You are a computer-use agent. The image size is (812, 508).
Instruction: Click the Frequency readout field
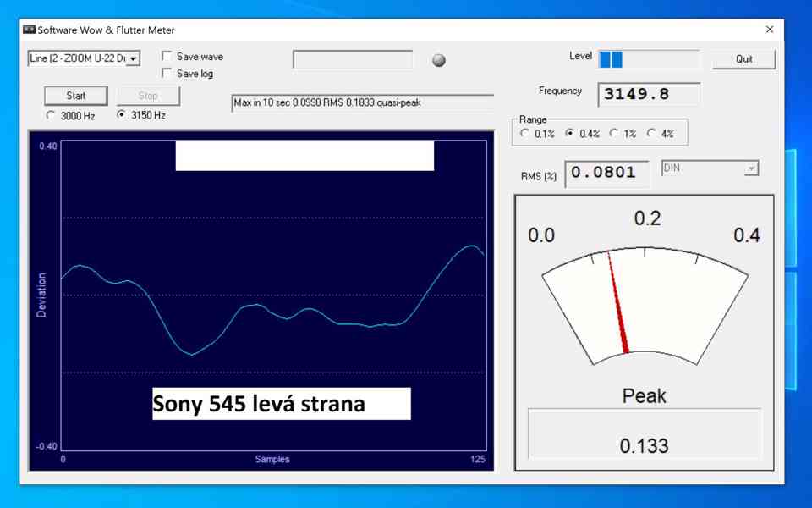pyautogui.click(x=649, y=95)
